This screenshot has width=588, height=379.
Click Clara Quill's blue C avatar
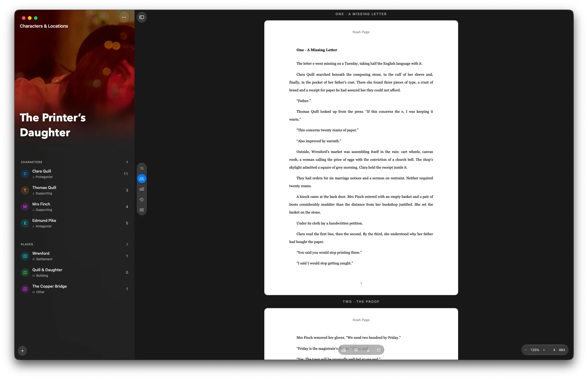pyautogui.click(x=25, y=174)
